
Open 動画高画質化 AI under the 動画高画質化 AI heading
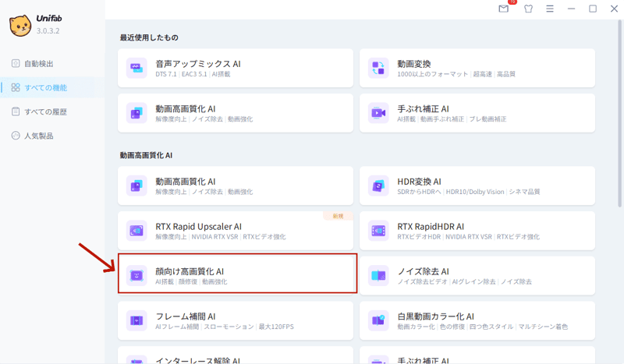pyautogui.click(x=237, y=186)
